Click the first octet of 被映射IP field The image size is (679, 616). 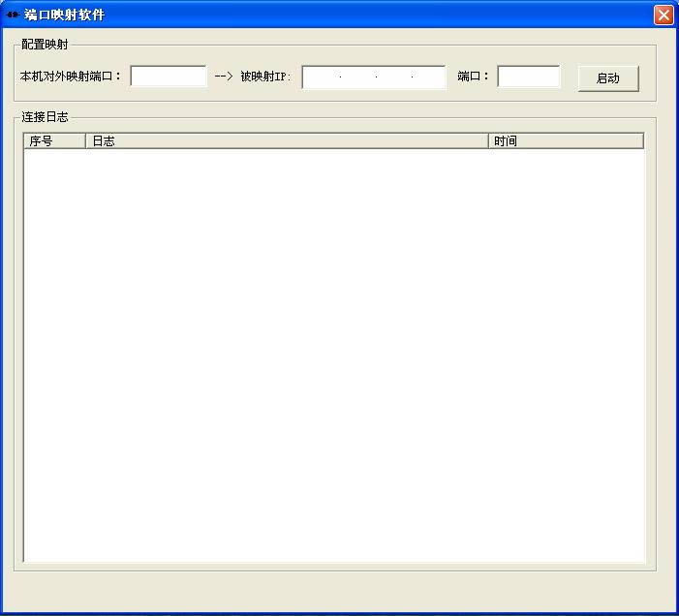point(322,77)
